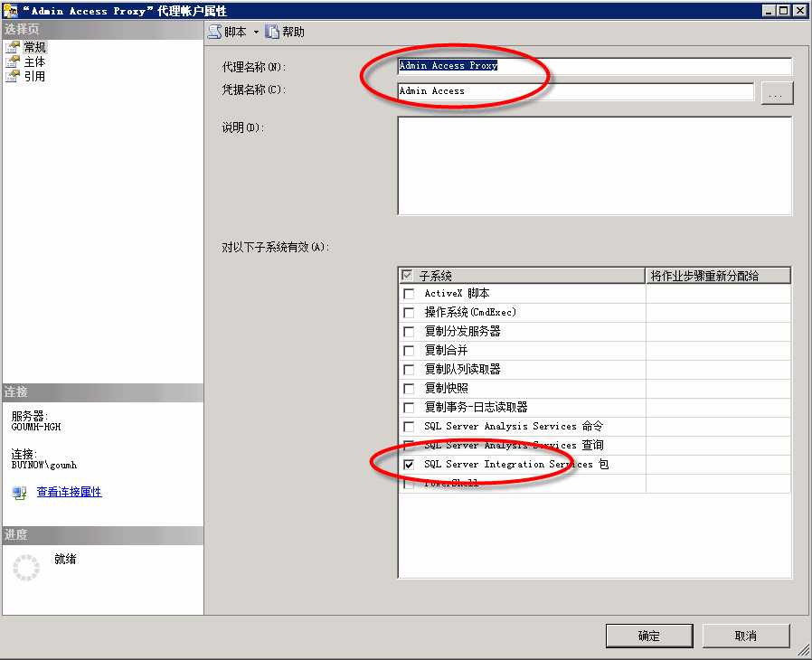The width and height of the screenshot is (812, 660).
Task: Select the 引用 page
Action: [x=34, y=77]
